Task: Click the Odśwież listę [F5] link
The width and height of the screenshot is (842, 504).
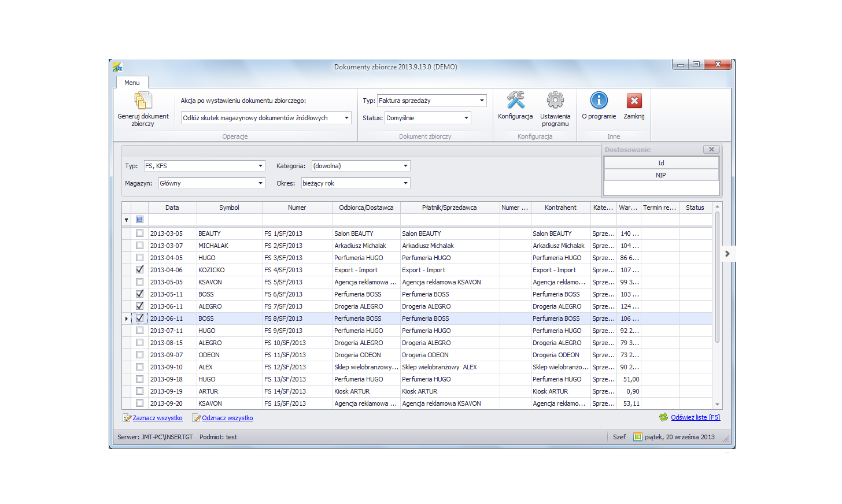Action: [695, 417]
